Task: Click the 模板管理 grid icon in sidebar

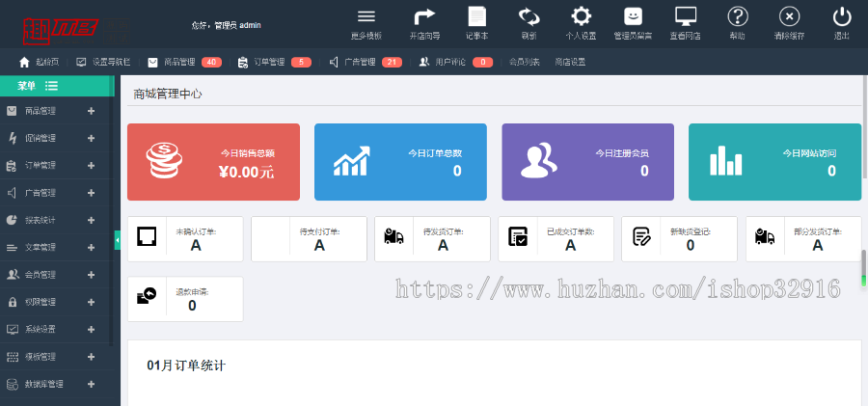Action: point(13,357)
